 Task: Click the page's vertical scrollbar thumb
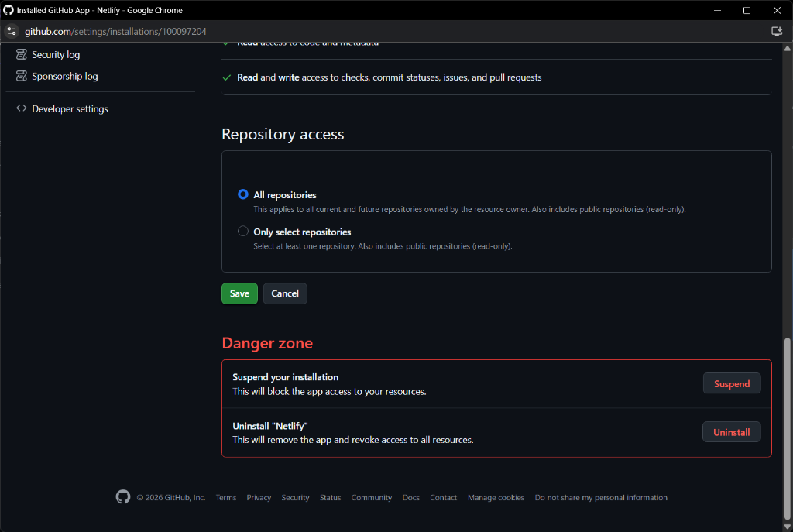coord(788,426)
